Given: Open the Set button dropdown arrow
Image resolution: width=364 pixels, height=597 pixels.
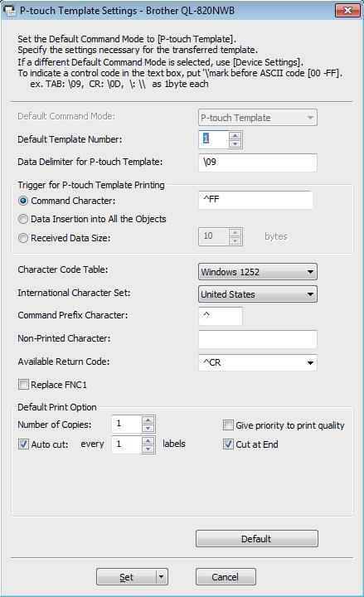Looking at the screenshot, I should click(162, 577).
